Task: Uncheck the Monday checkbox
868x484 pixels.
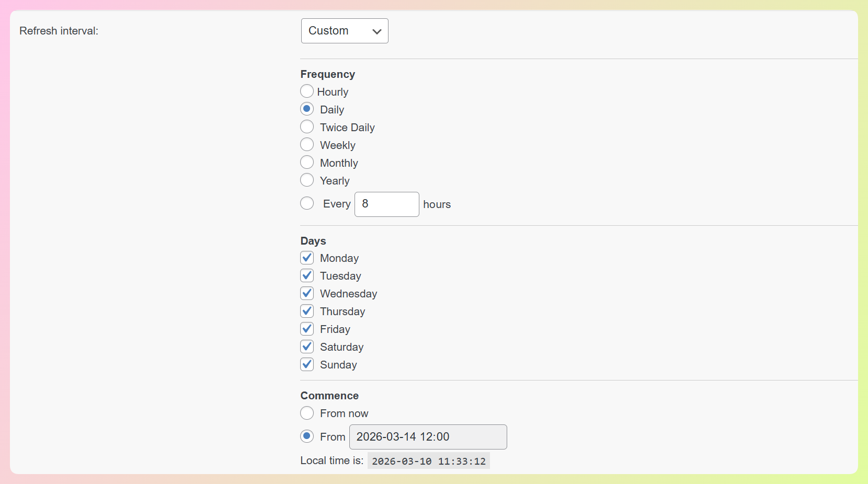Action: pyautogui.click(x=307, y=258)
